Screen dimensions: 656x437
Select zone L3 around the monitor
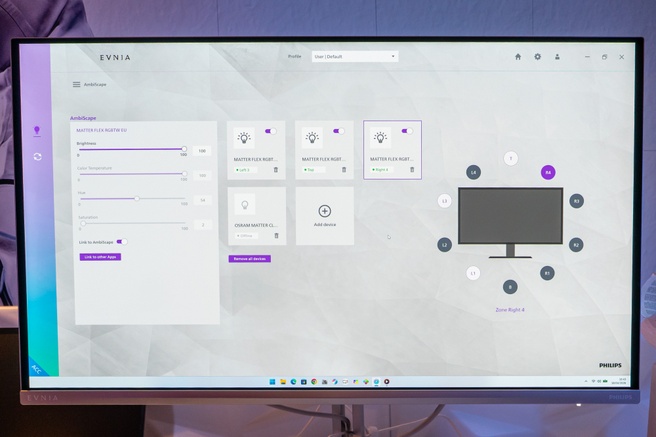pos(444,201)
